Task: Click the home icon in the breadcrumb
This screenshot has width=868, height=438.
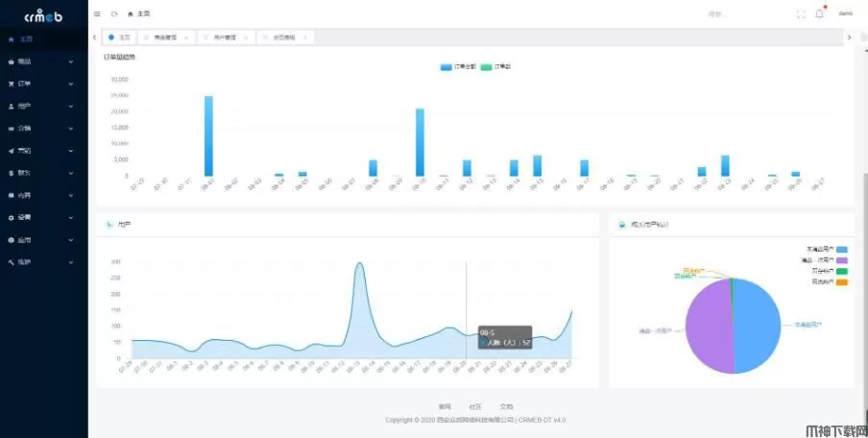Action: (130, 13)
